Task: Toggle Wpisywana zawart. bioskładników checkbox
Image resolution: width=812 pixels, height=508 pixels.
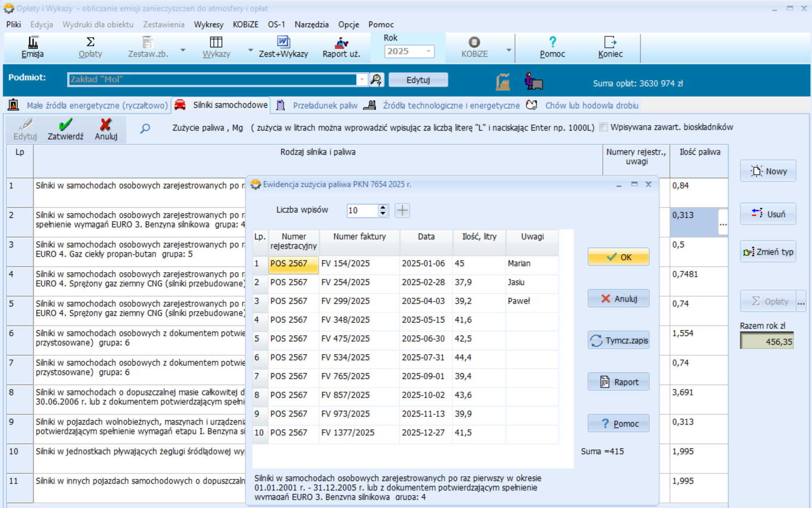Action: (x=604, y=127)
